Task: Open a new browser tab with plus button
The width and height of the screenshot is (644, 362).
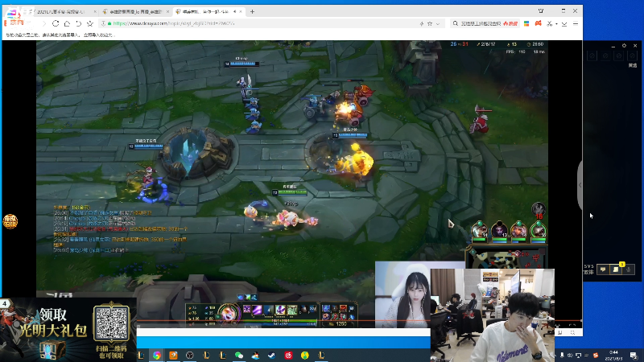Action: (252, 11)
